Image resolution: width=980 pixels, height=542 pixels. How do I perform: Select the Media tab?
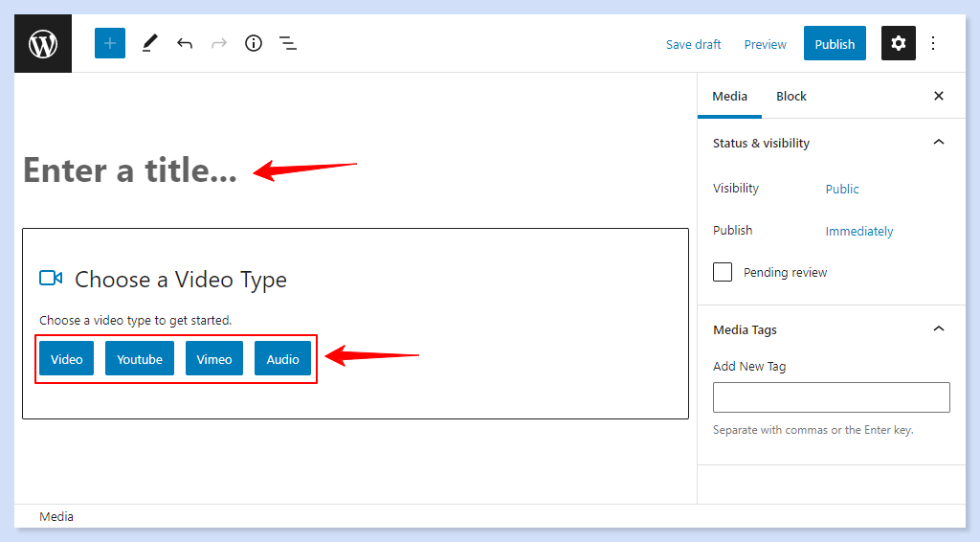pyautogui.click(x=729, y=96)
